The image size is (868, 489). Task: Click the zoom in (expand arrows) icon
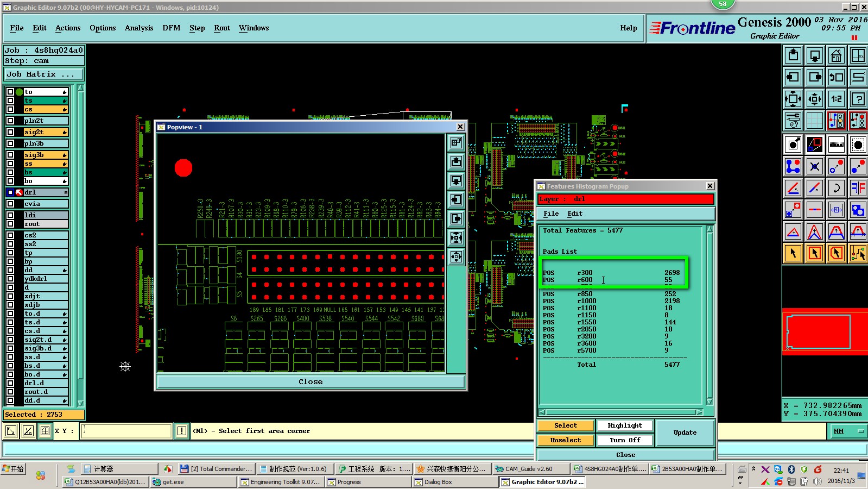(x=793, y=99)
